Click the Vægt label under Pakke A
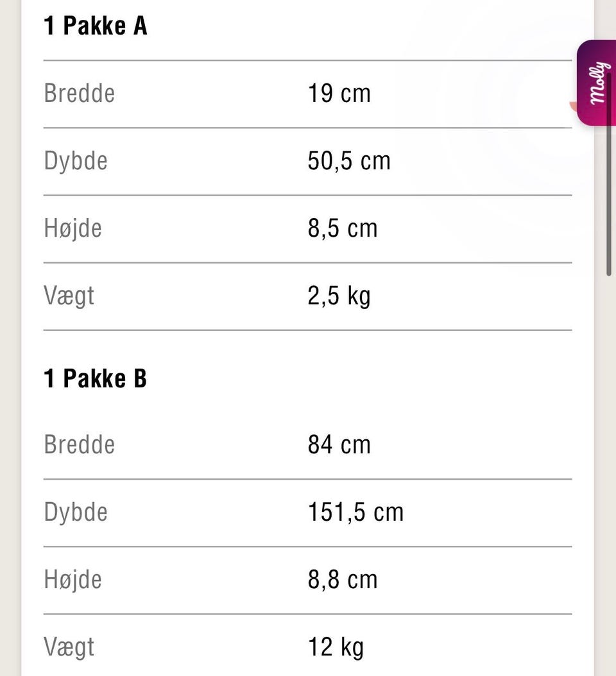The image size is (616, 676). [x=69, y=296]
